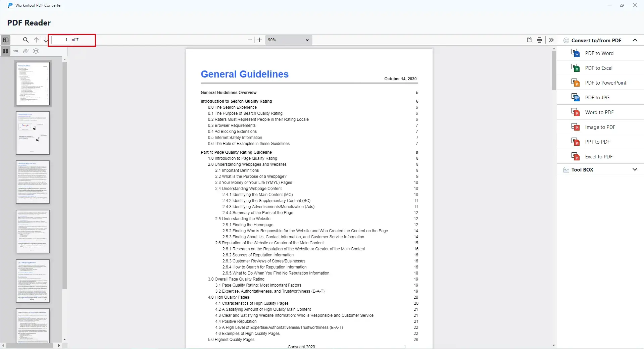Image resolution: width=644 pixels, height=349 pixels.
Task: Click thumbnail panel horizontal scrollbar
Action: click(x=30, y=345)
